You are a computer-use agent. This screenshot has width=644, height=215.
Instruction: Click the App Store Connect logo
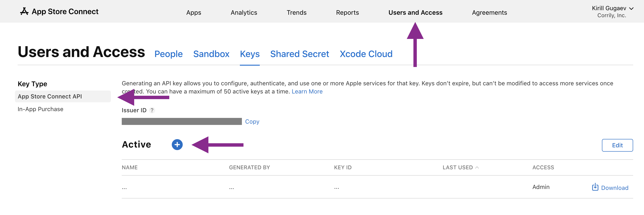59,12
